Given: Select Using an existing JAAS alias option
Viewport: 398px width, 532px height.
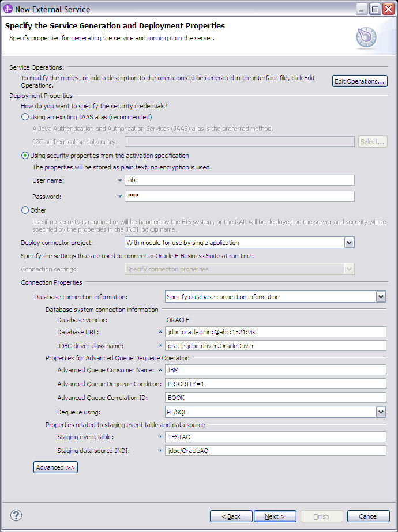Looking at the screenshot, I should 87,117.
